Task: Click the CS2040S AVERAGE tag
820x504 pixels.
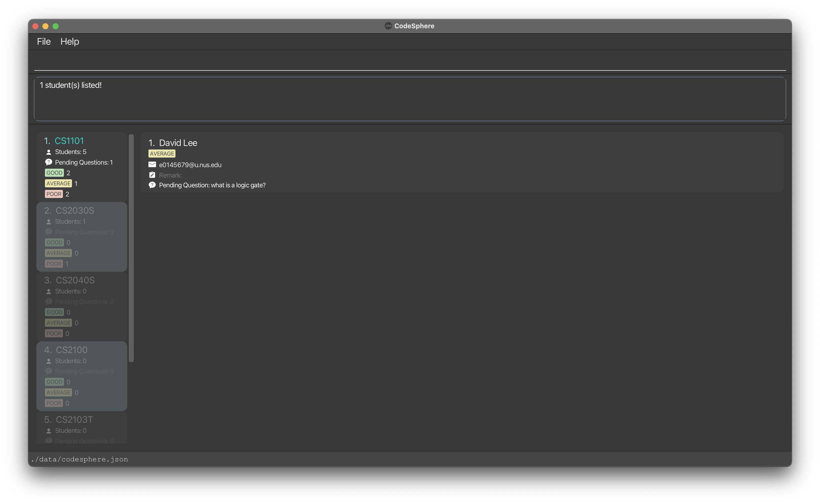Action: tap(58, 323)
